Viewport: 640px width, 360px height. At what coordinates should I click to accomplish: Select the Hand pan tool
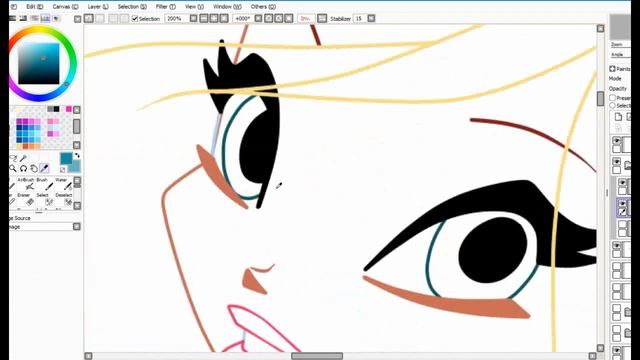coord(34,168)
